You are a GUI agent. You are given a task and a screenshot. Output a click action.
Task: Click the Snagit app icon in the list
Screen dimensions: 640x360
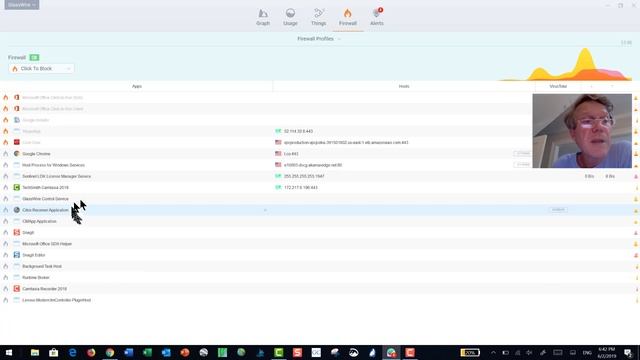(17, 233)
